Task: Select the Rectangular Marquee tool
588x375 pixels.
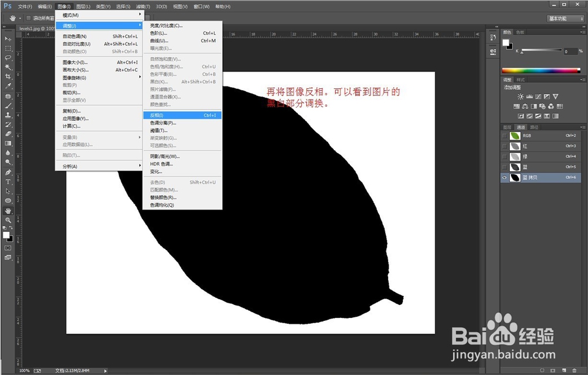Action: click(x=8, y=48)
